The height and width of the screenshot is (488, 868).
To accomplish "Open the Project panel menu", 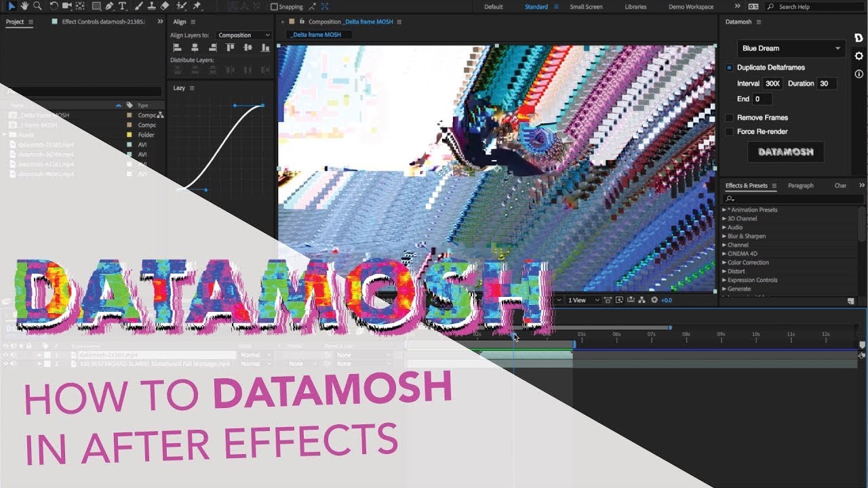I will pyautogui.click(x=31, y=22).
